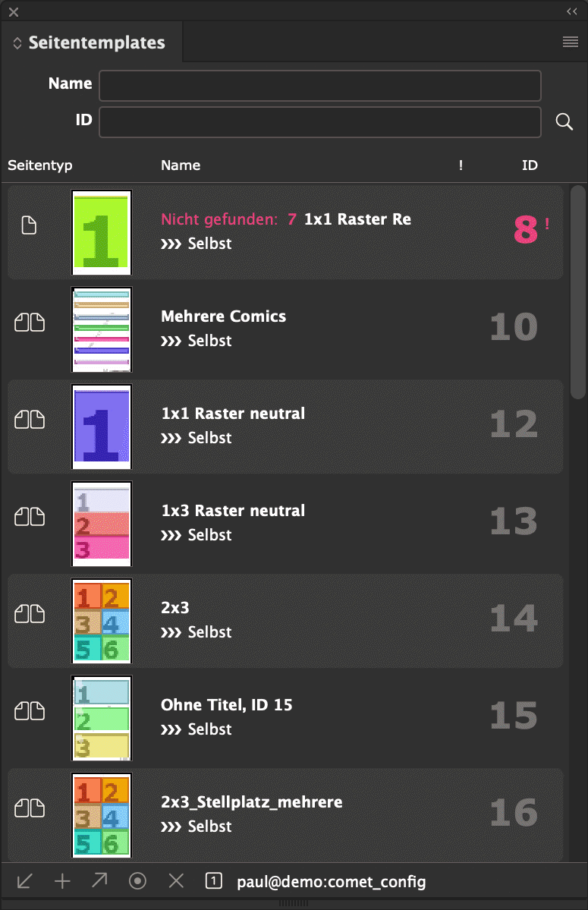This screenshot has width=588, height=910.
Task: Click the vertical scrollbar of template list
Action: tap(577, 292)
